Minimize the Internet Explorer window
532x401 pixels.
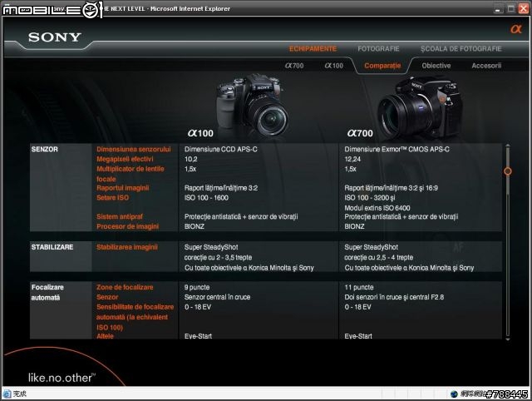[x=498, y=8]
